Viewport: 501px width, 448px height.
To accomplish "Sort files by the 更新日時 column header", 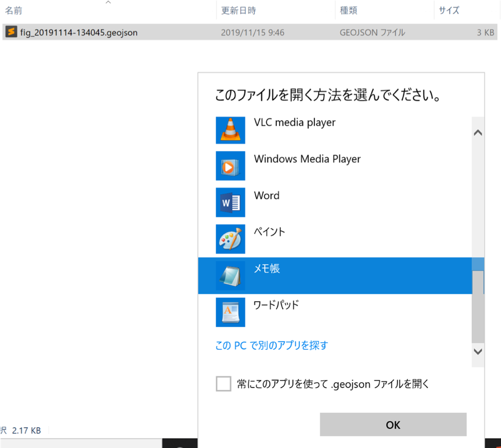I will click(x=238, y=11).
